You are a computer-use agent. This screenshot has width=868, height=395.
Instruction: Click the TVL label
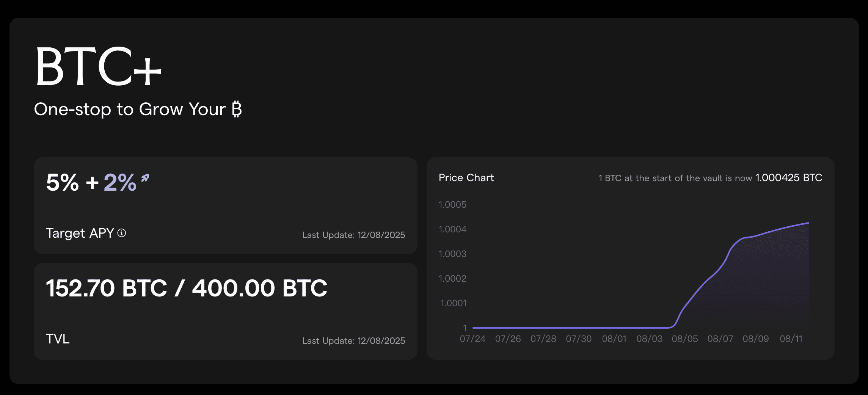(x=58, y=339)
